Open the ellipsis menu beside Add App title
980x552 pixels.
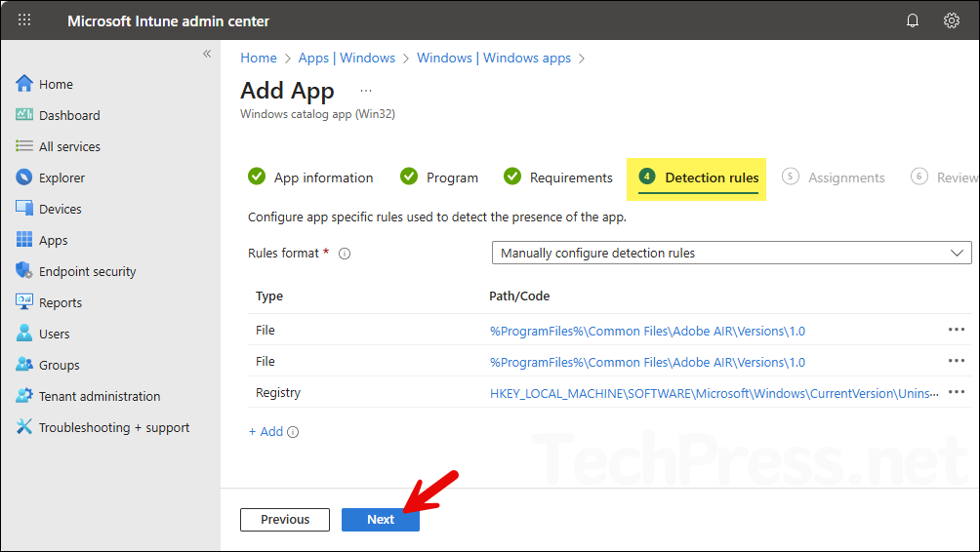point(366,91)
